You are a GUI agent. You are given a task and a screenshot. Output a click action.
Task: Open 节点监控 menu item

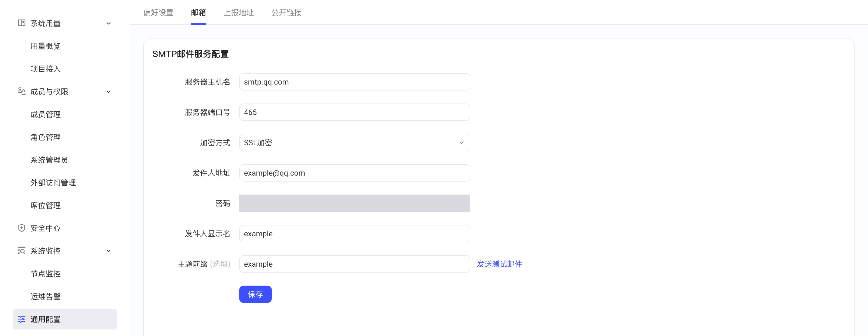[x=46, y=274]
